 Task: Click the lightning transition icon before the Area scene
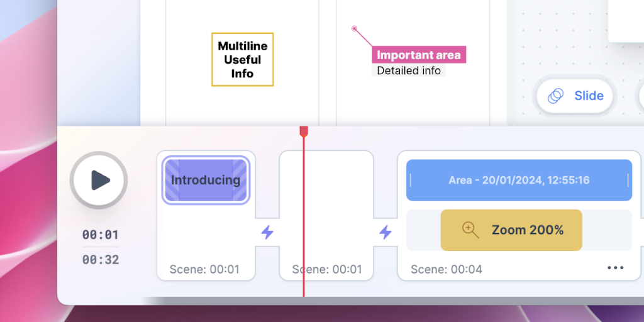click(386, 233)
